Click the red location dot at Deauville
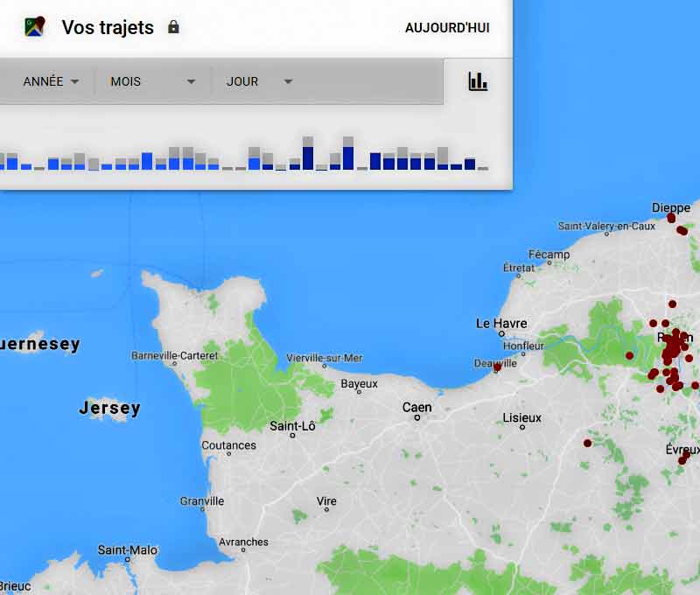The width and height of the screenshot is (700, 595). click(x=497, y=367)
